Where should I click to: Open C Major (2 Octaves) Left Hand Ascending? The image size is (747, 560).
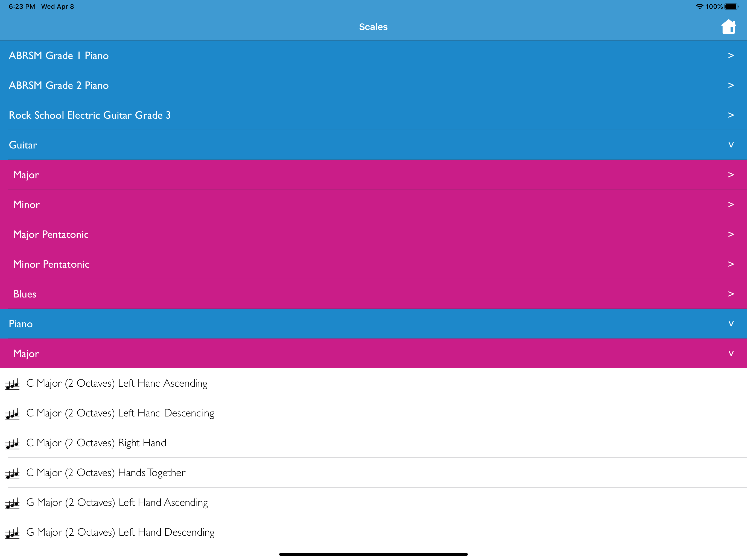pos(373,383)
